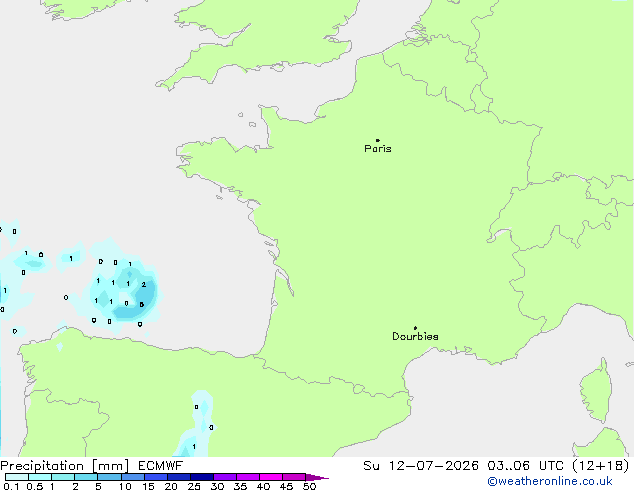Select the 1–2 mm legend color swatch
The height and width of the screenshot is (490, 634).
pyautogui.click(x=63, y=477)
